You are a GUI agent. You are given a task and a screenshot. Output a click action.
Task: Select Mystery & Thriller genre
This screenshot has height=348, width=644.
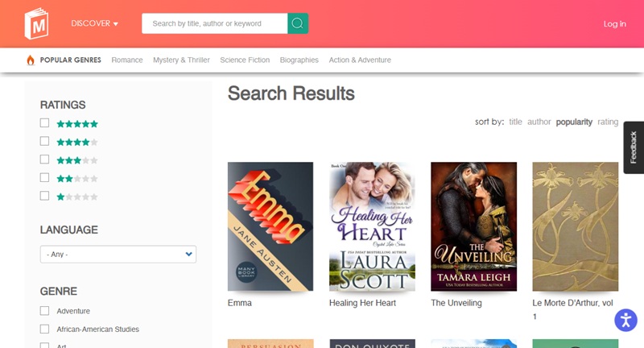[x=181, y=60]
